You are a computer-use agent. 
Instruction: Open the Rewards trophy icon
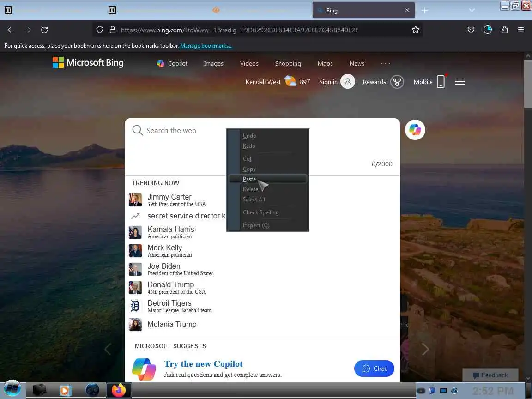[397, 82]
